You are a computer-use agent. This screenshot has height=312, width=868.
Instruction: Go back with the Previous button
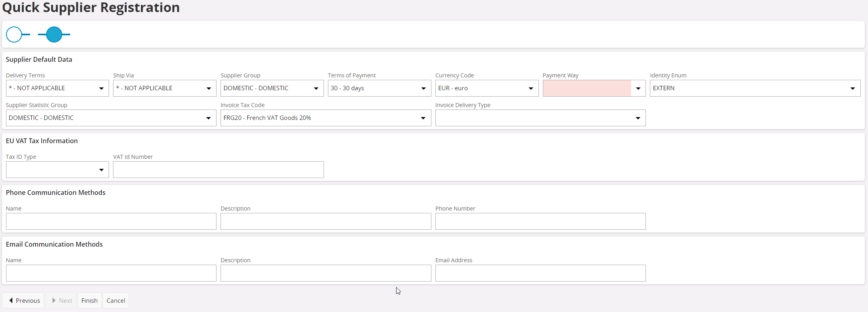click(x=24, y=300)
